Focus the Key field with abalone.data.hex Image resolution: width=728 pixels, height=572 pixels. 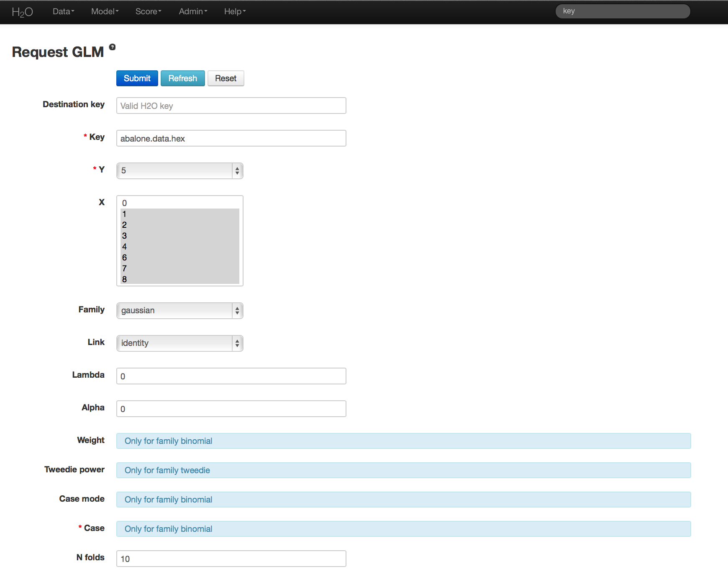tap(231, 138)
